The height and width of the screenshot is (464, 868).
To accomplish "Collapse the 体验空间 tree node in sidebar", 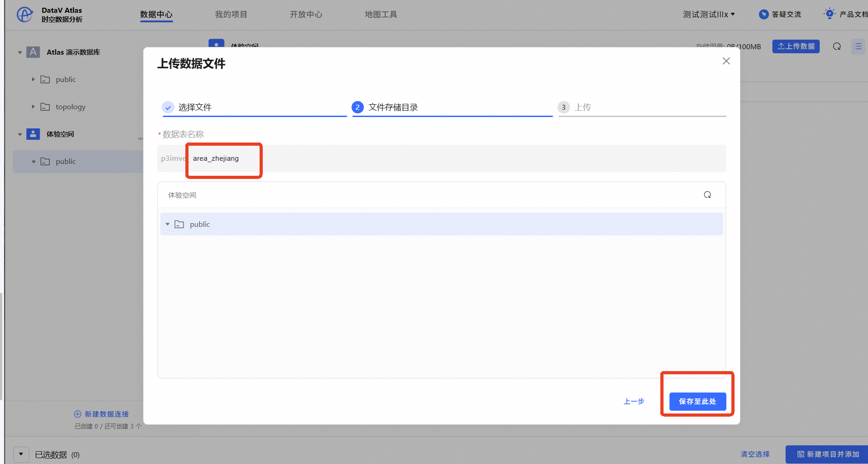I will (20, 134).
